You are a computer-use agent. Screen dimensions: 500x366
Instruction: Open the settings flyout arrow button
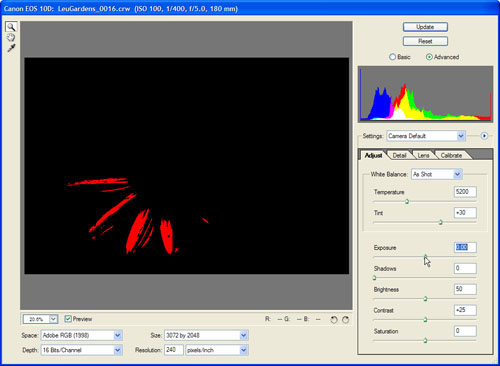point(484,136)
